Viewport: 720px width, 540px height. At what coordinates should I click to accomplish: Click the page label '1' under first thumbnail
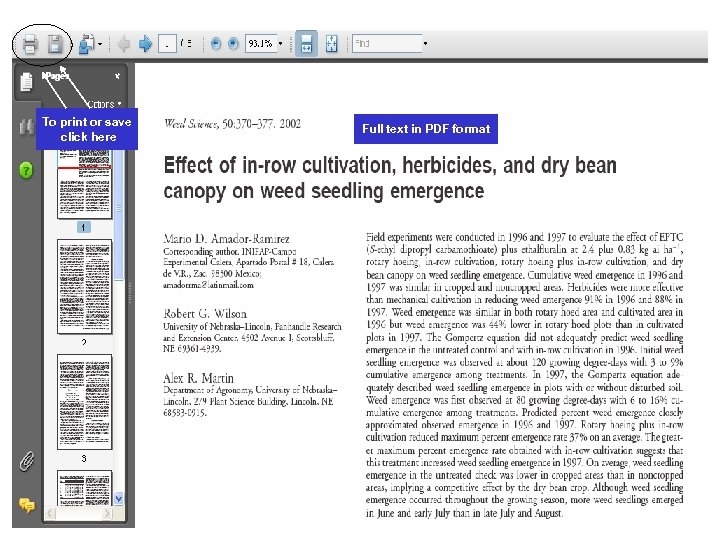(x=84, y=227)
